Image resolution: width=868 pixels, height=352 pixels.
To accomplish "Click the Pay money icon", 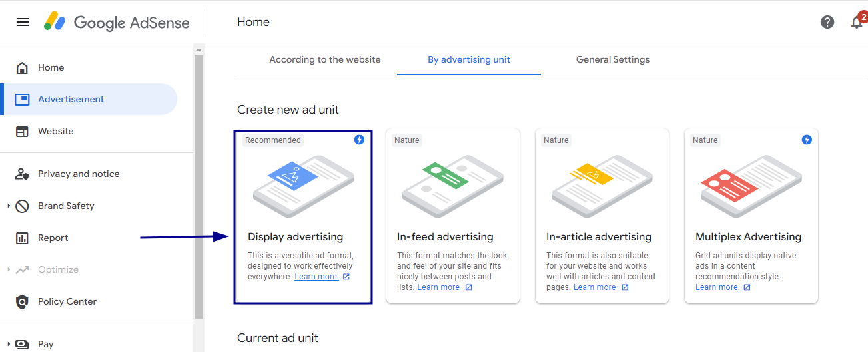I will point(22,344).
